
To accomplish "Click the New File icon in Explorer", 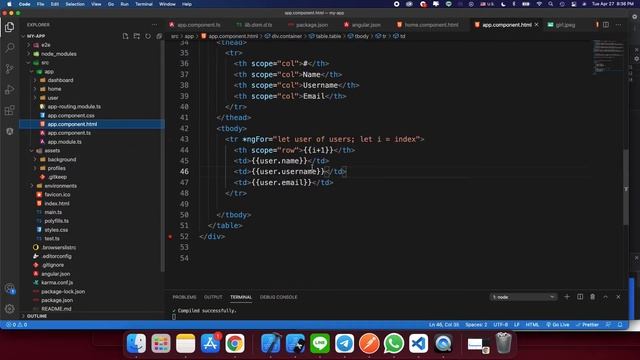I will pos(125,36).
